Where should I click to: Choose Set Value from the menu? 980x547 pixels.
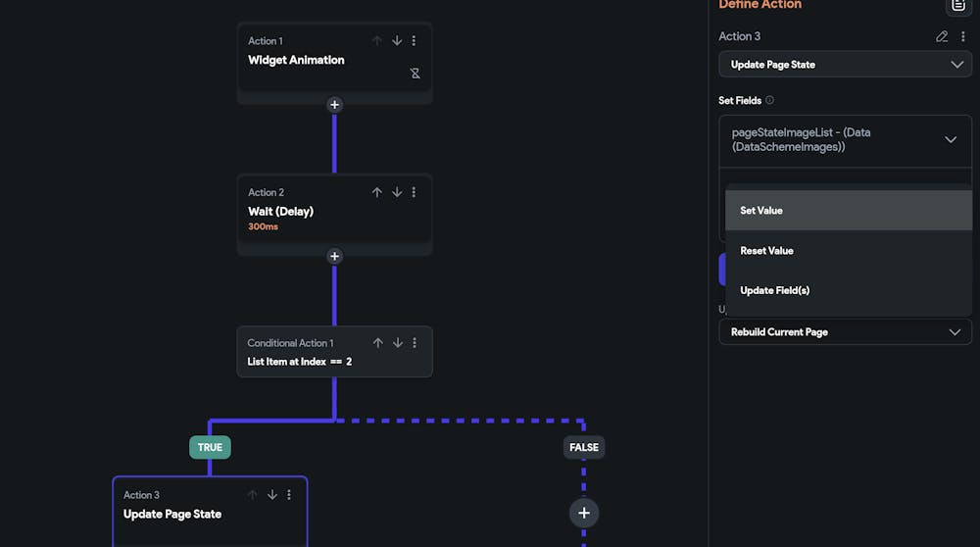click(761, 211)
